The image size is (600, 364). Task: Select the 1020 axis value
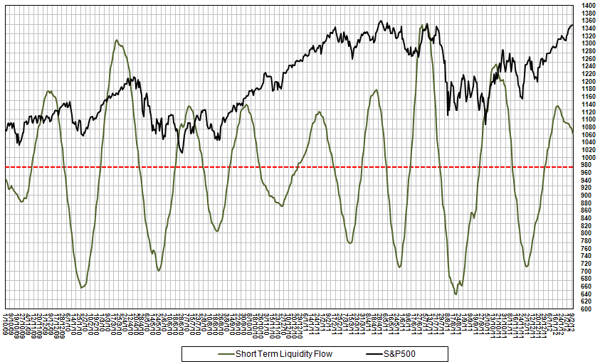click(x=588, y=150)
